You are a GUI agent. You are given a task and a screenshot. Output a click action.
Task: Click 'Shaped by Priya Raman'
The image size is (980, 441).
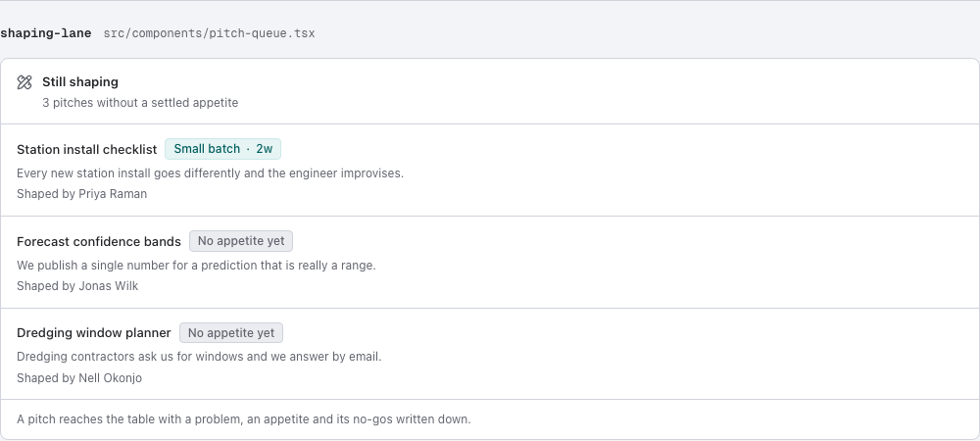(82, 194)
